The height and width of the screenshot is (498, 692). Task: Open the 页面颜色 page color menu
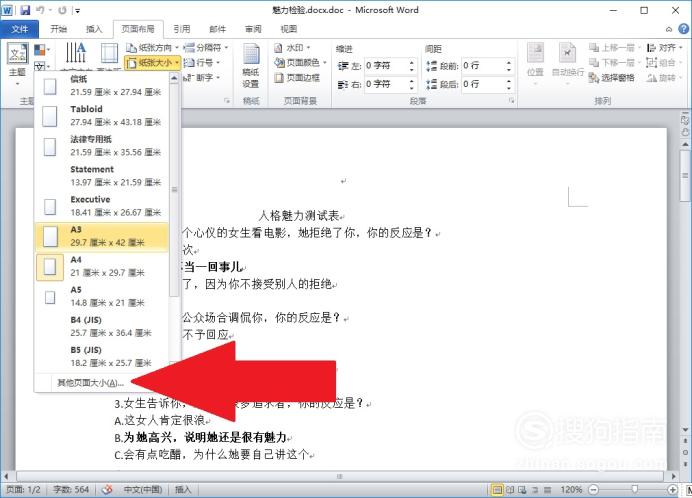point(300,63)
